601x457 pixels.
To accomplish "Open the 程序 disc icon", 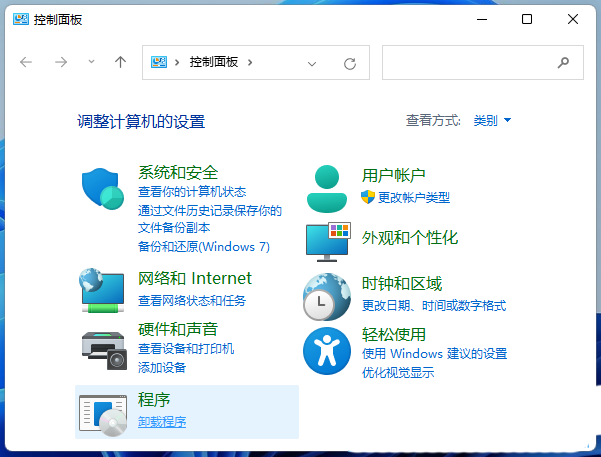I will (103, 415).
